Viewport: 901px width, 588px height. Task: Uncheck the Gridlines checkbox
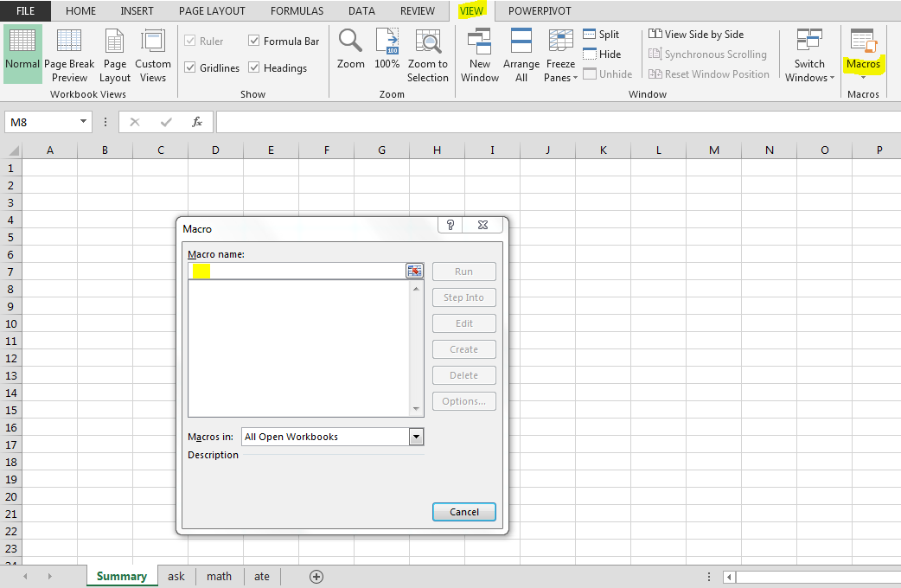(x=189, y=67)
